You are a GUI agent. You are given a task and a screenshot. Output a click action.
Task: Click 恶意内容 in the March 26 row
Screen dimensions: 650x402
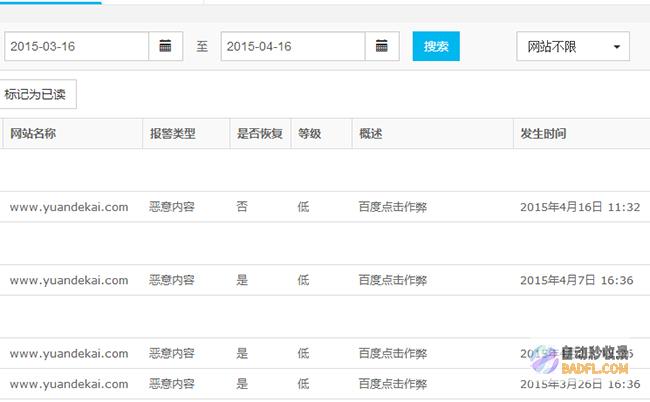[x=172, y=383]
